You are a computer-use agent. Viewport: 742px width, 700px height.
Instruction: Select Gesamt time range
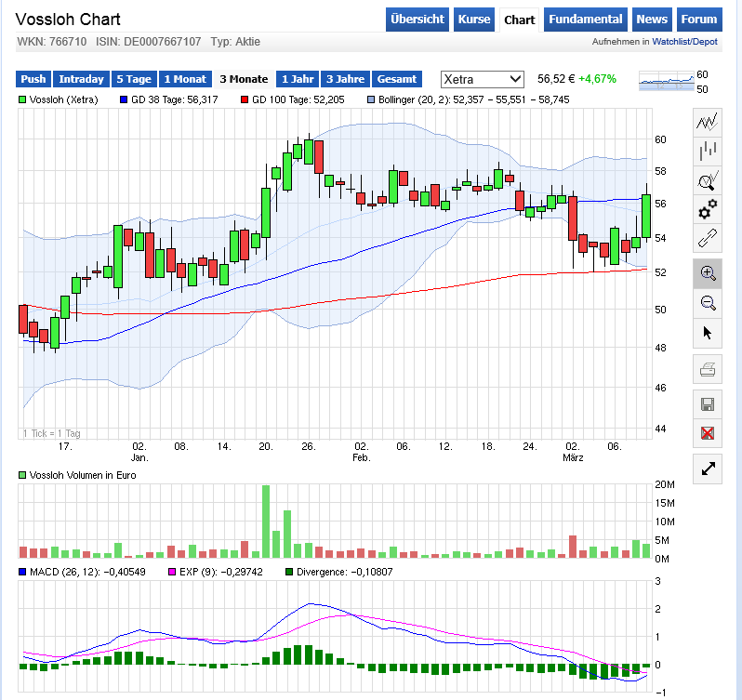tap(396, 79)
